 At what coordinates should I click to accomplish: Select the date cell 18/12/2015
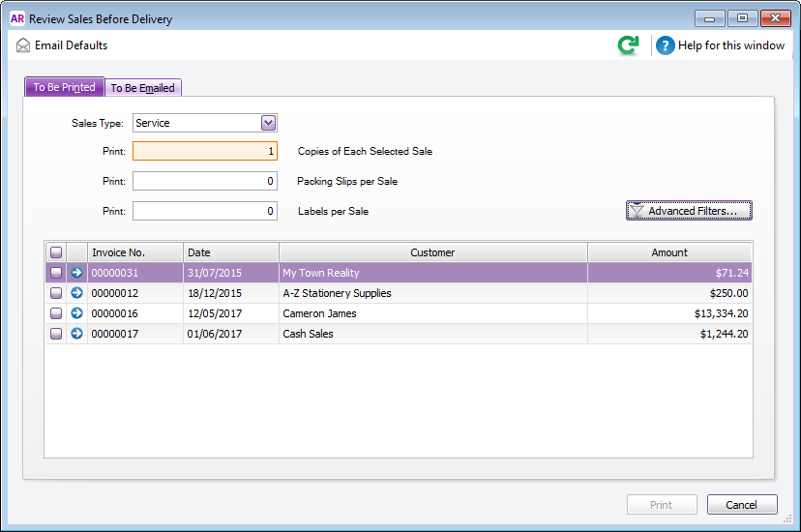(231, 293)
